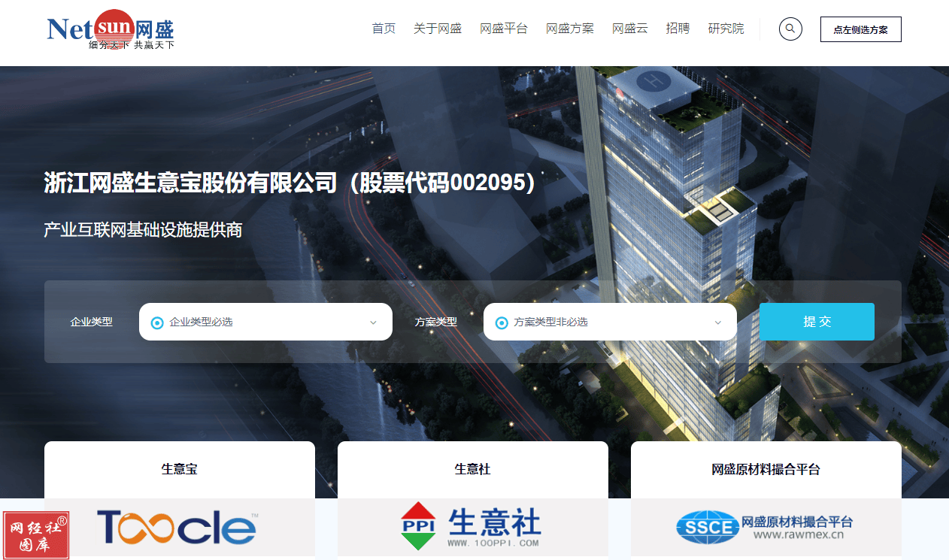Screen dimensions: 949x560
Task: Go to 首页 in navigation
Action: [384, 29]
